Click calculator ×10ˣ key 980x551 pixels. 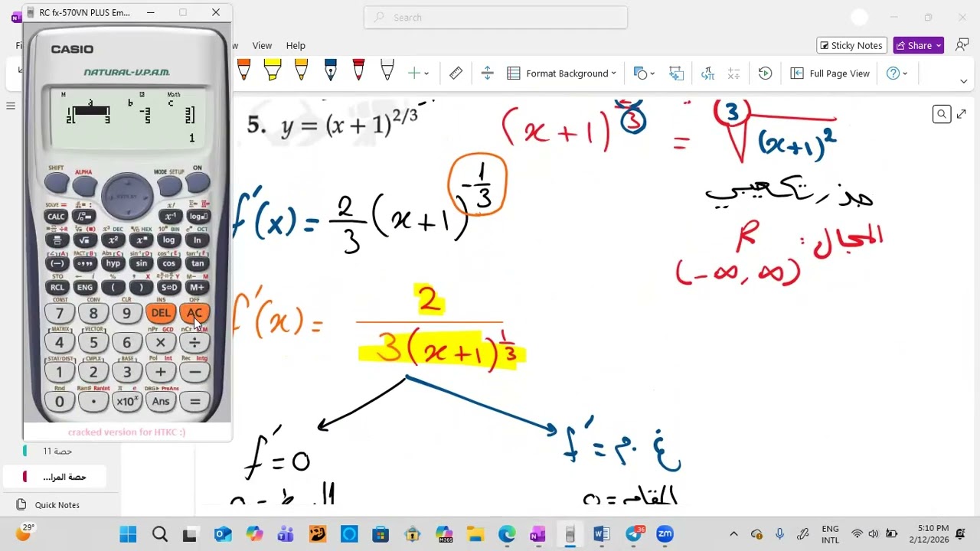127,402
